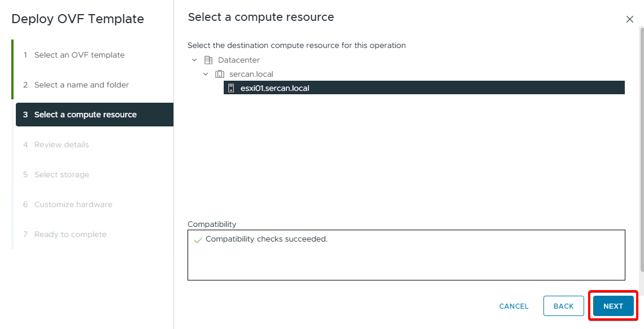Select step 3 Select a compute resource
This screenshot has width=644, height=329.
85,115
